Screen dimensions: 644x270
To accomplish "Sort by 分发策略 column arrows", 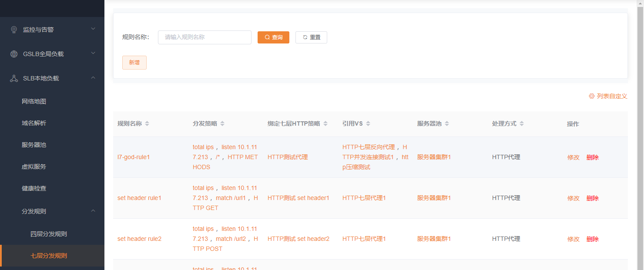I will tap(222, 124).
